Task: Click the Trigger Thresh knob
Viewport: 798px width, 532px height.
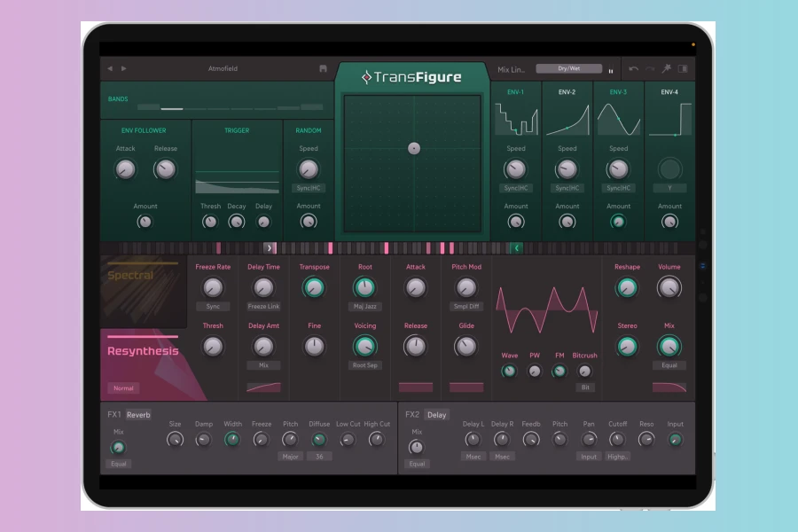Action: [x=209, y=222]
